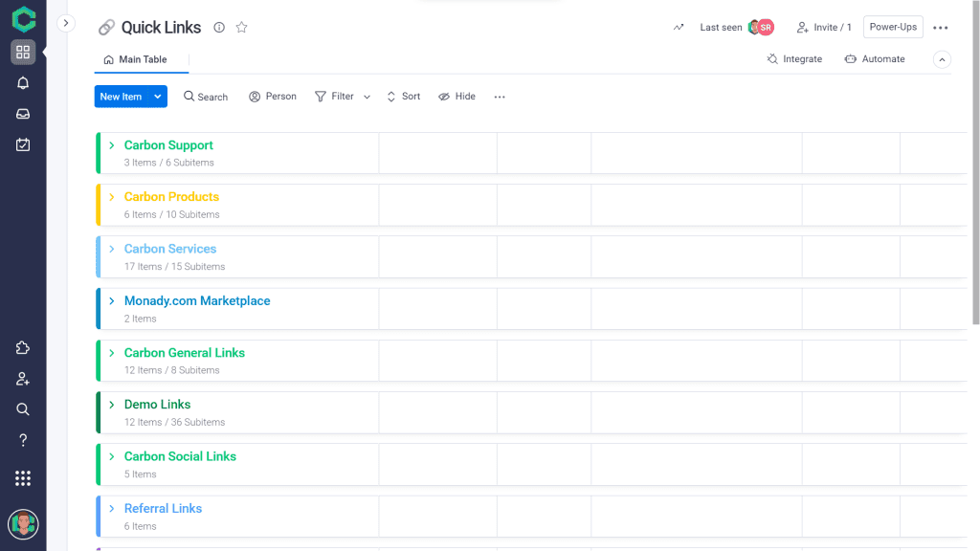Open toolbar more options ellipsis
This screenshot has height=551, width=980.
(x=500, y=97)
